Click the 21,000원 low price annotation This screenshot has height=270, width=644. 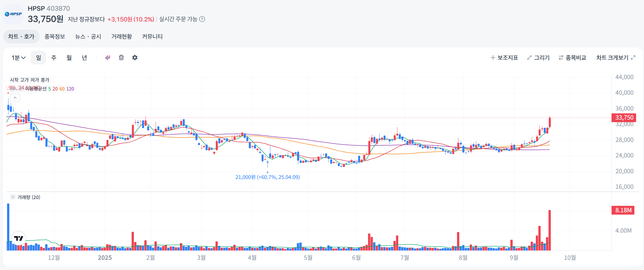[267, 177]
